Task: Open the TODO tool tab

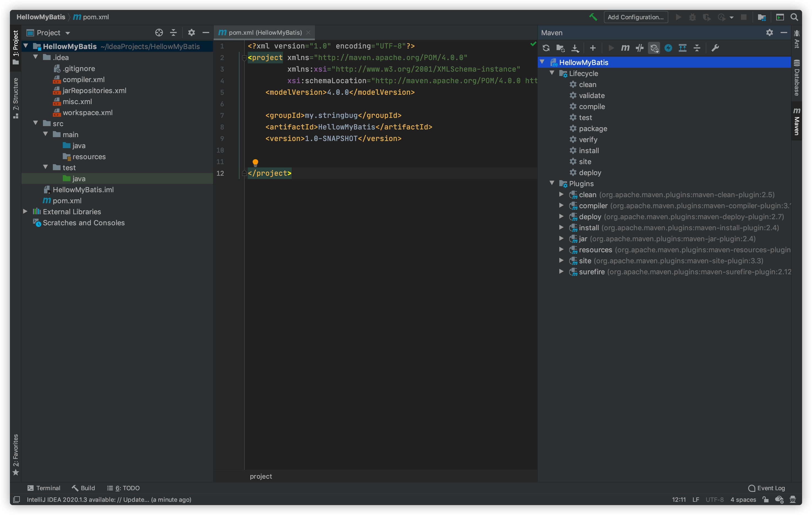Action: coord(123,488)
